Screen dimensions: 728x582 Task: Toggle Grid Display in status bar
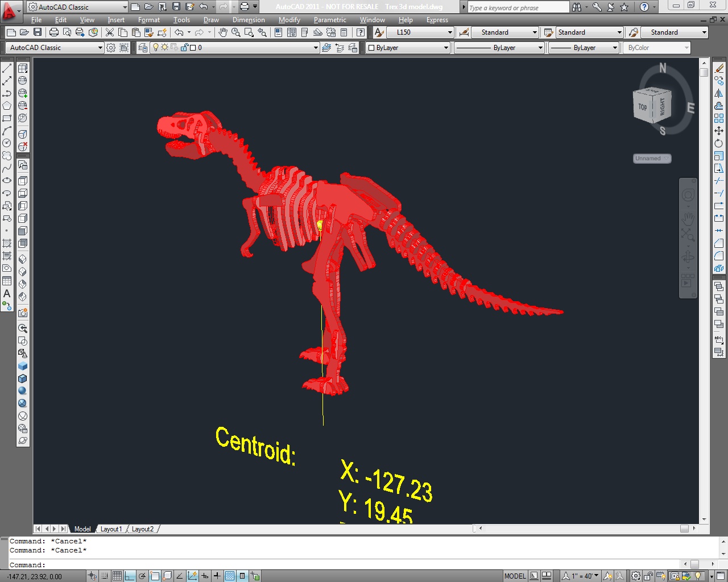[x=117, y=576]
